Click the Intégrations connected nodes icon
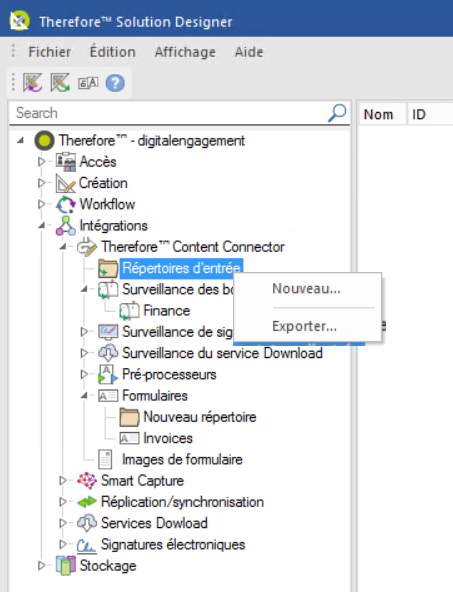453x592 pixels. pos(66,226)
